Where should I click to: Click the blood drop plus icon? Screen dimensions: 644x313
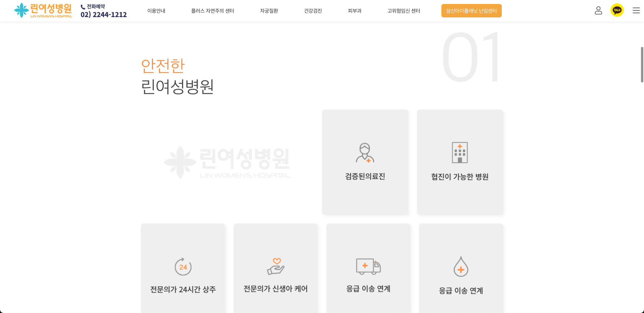[461, 267]
